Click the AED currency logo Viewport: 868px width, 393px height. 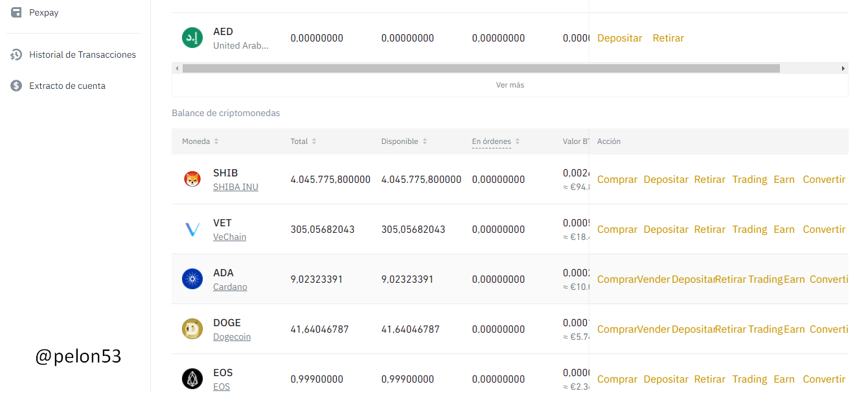192,38
